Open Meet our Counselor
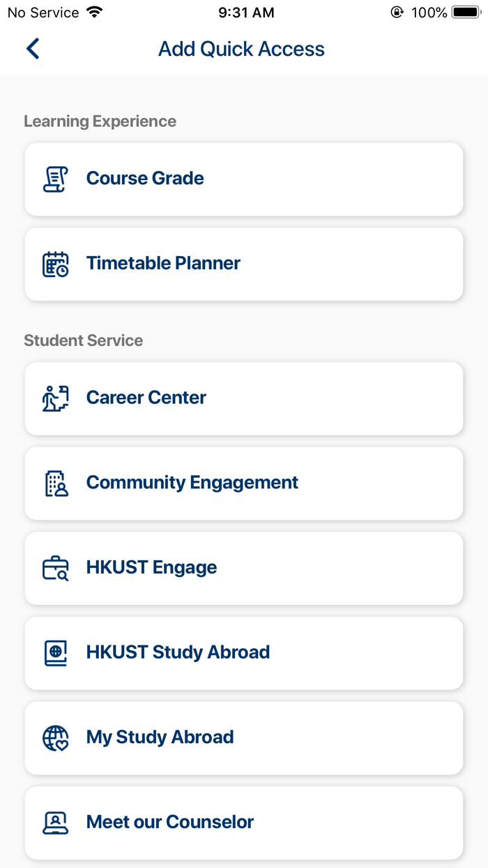 (244, 823)
